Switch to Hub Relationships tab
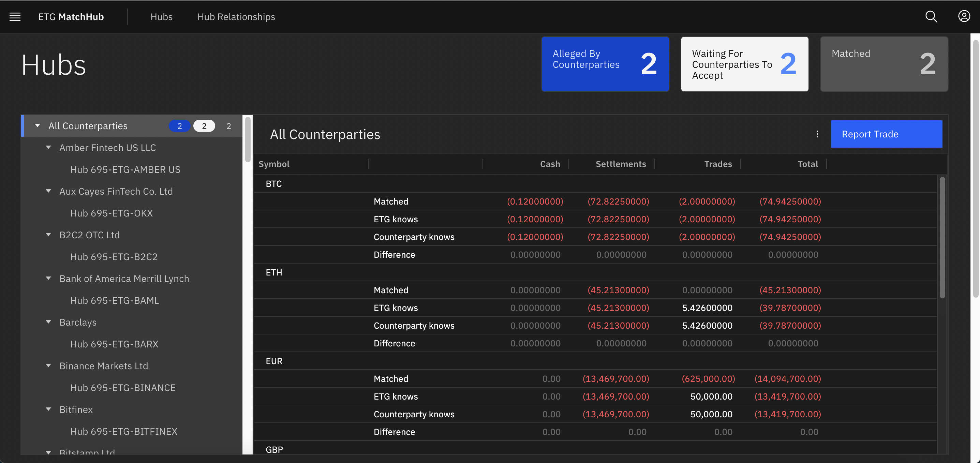980x463 pixels. [x=236, y=17]
